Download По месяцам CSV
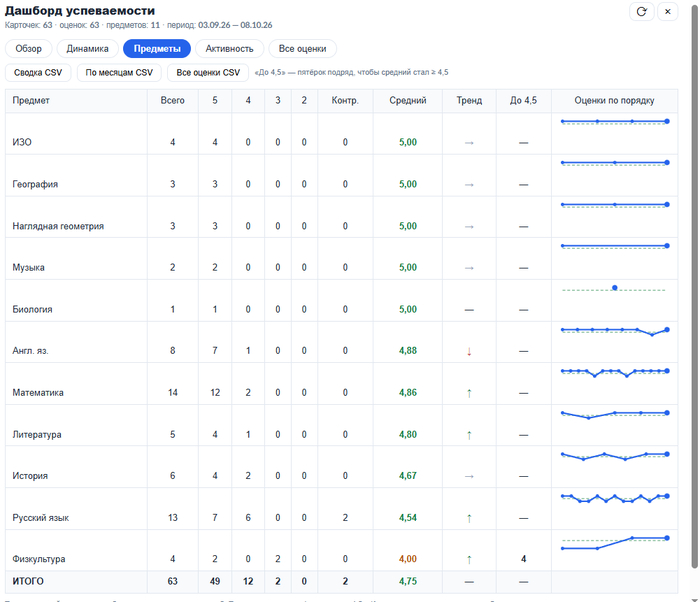This screenshot has height=602, width=700. [x=119, y=72]
